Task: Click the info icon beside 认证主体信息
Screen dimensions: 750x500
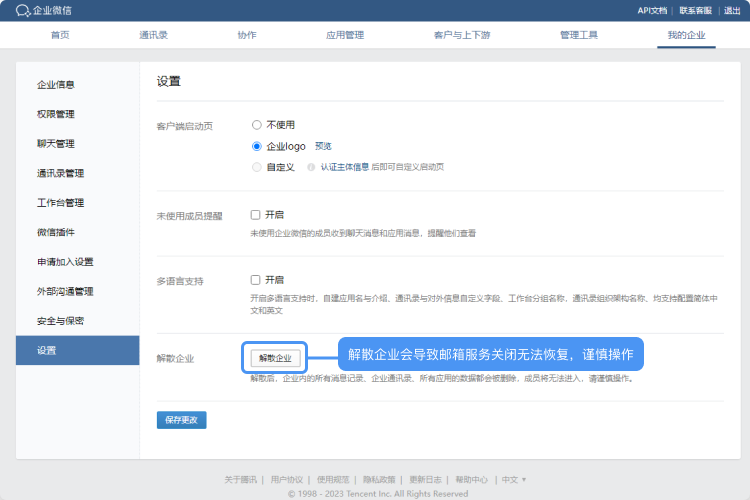Action: pyautogui.click(x=312, y=167)
